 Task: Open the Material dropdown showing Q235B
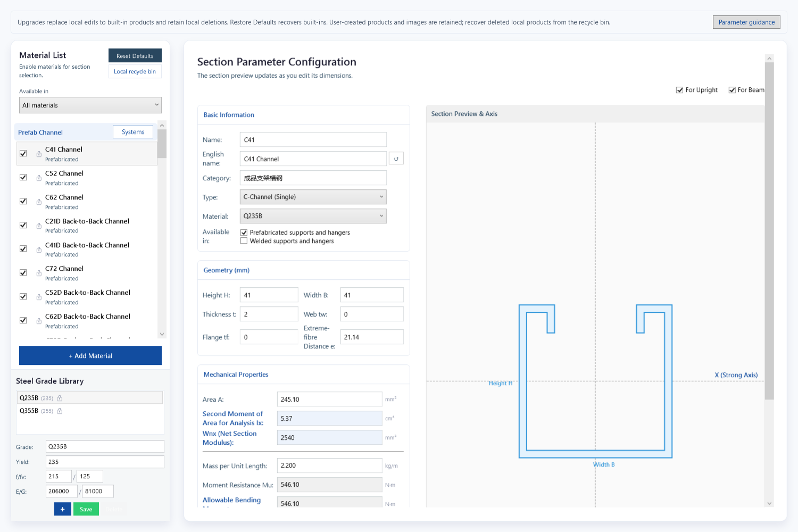313,216
